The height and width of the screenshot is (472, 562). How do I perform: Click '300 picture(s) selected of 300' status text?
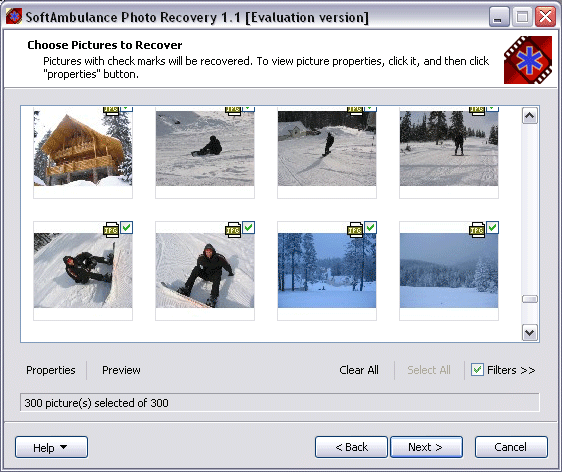(96, 403)
